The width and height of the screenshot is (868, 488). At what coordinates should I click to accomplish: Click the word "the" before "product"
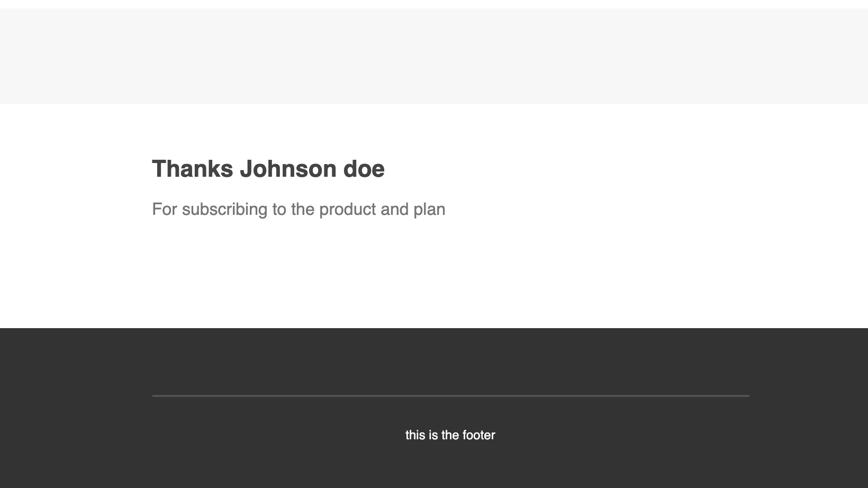click(303, 210)
